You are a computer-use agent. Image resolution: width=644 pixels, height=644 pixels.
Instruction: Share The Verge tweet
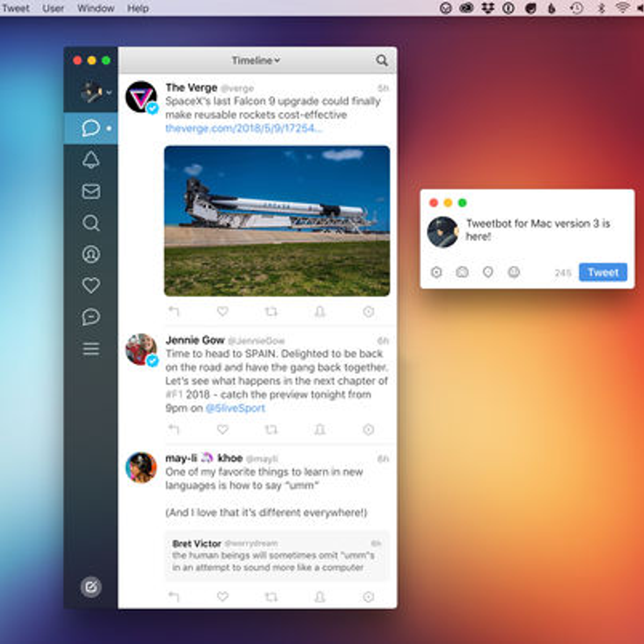click(x=320, y=311)
